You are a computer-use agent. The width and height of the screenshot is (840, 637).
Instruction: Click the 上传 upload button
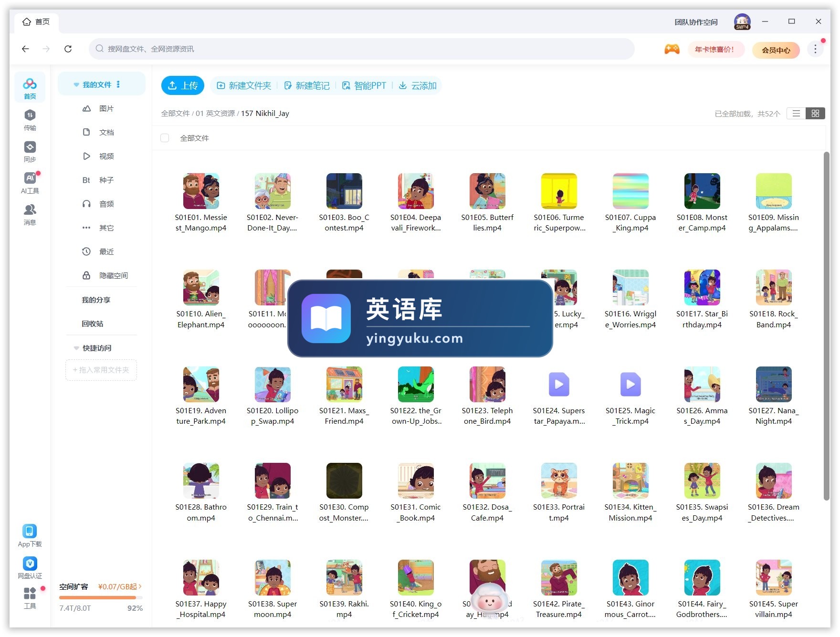[x=183, y=85]
